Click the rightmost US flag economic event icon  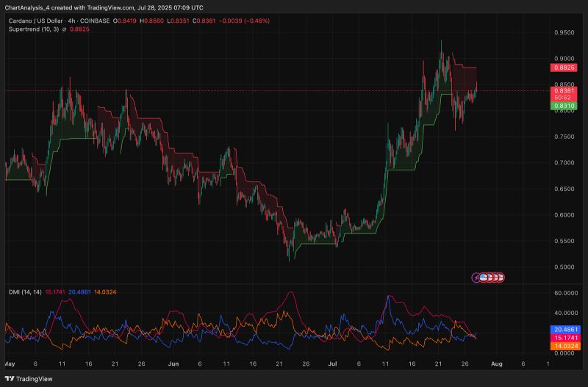[x=501, y=277]
